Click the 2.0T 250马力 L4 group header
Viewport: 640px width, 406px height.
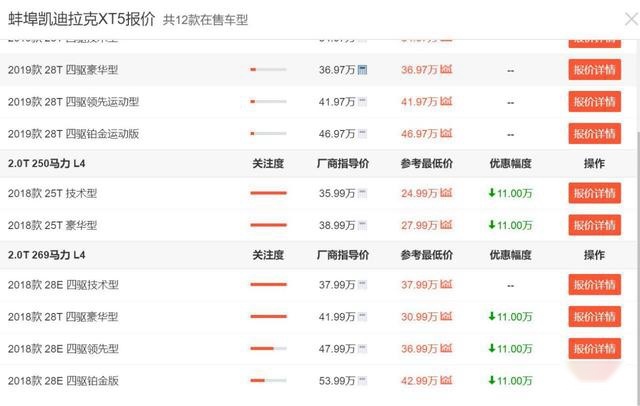pos(47,164)
